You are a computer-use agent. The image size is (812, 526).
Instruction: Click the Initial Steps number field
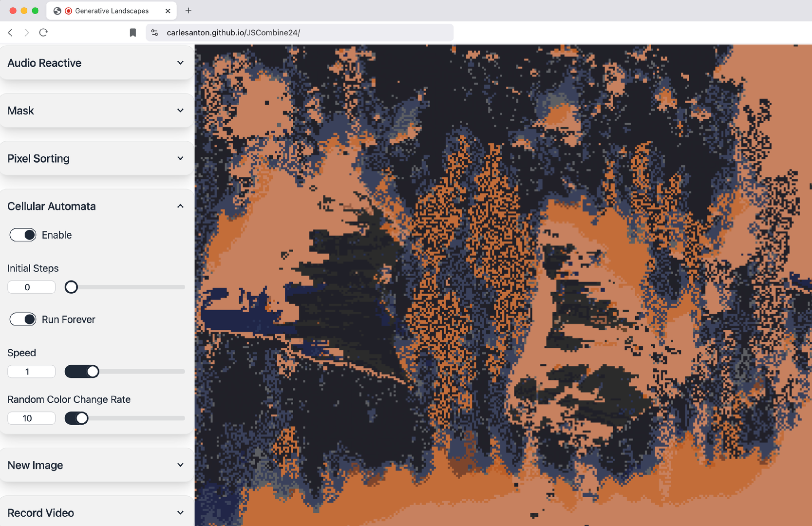[31, 287]
